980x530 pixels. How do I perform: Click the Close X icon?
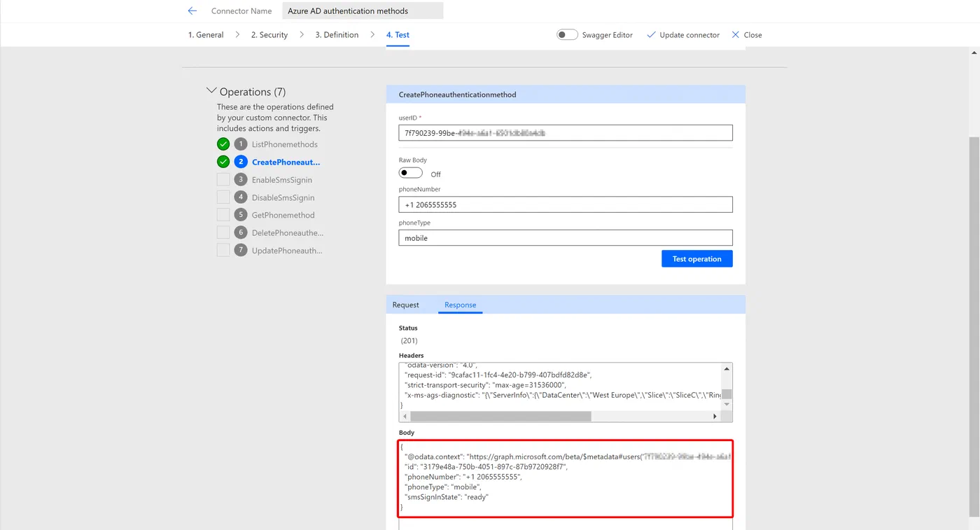[x=735, y=34]
